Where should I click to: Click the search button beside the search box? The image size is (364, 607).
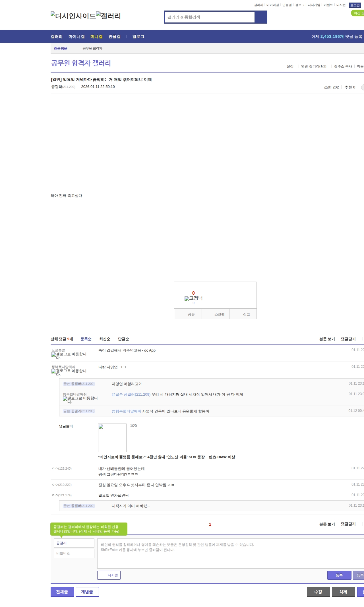point(261,17)
